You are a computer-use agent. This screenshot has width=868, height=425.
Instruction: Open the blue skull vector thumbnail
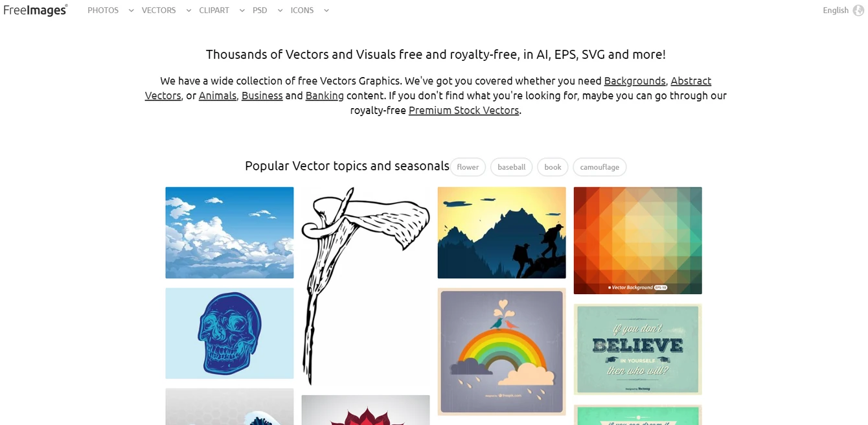click(x=229, y=333)
